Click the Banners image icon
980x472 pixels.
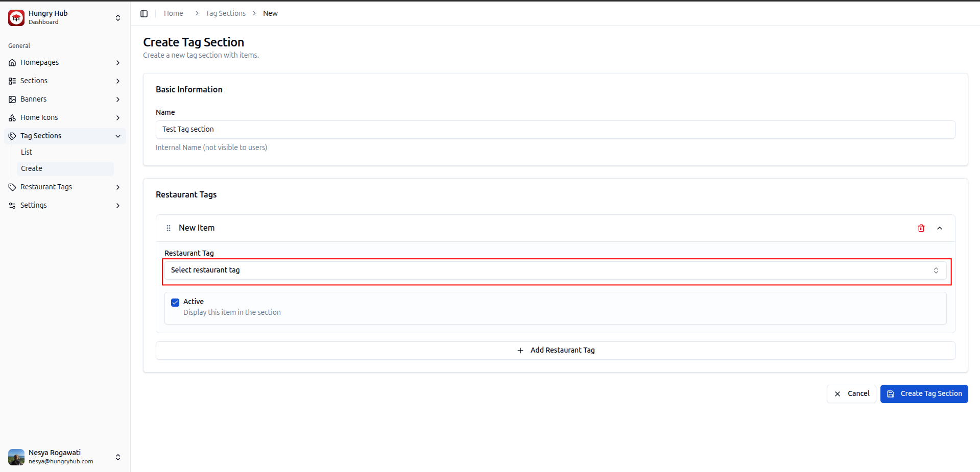[12, 100]
